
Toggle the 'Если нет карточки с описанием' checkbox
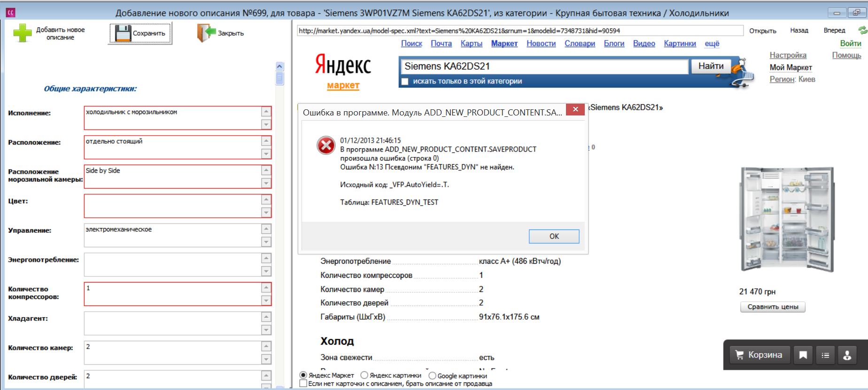(303, 383)
